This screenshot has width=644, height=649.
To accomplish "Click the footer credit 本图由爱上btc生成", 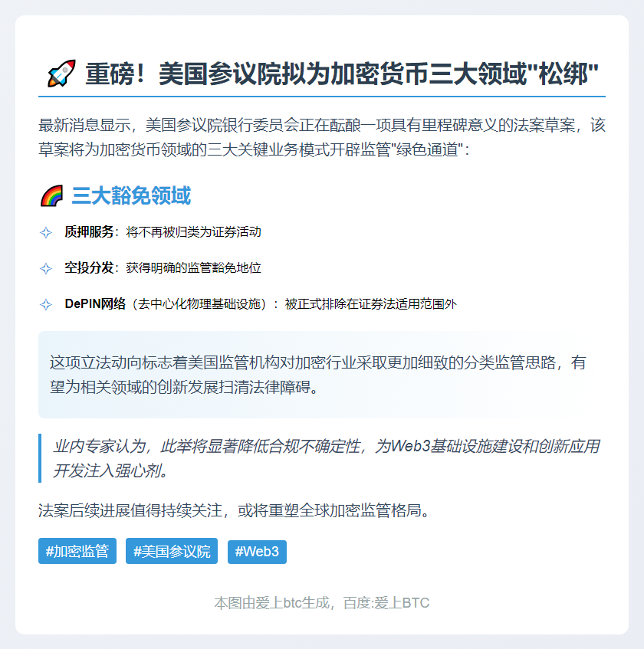I will tap(271, 602).
